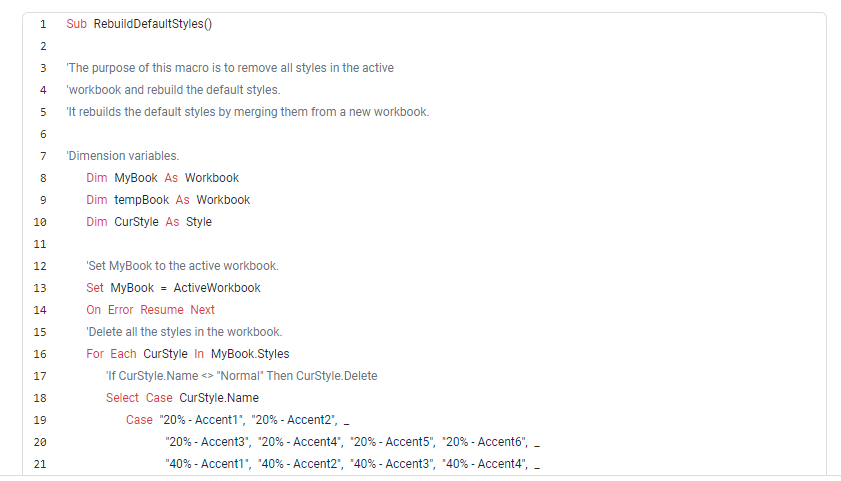
Task: Click the 'Dimension variables.' comment line
Action: pyautogui.click(x=123, y=156)
